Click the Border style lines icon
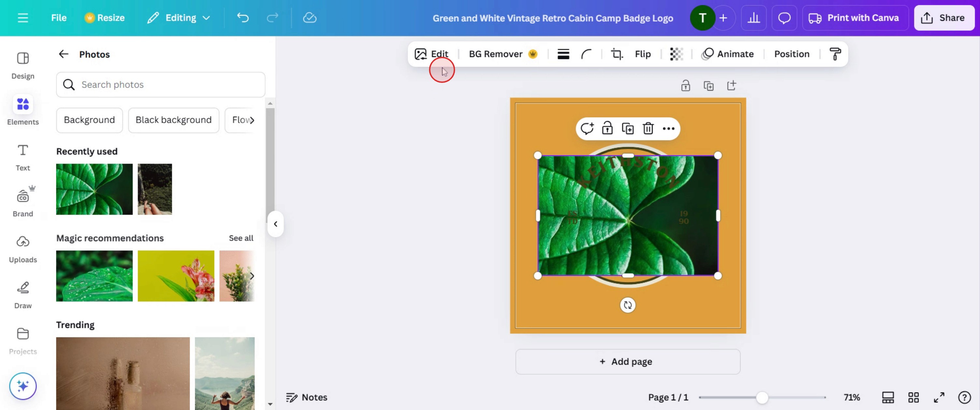This screenshot has height=410, width=980. [x=563, y=54]
